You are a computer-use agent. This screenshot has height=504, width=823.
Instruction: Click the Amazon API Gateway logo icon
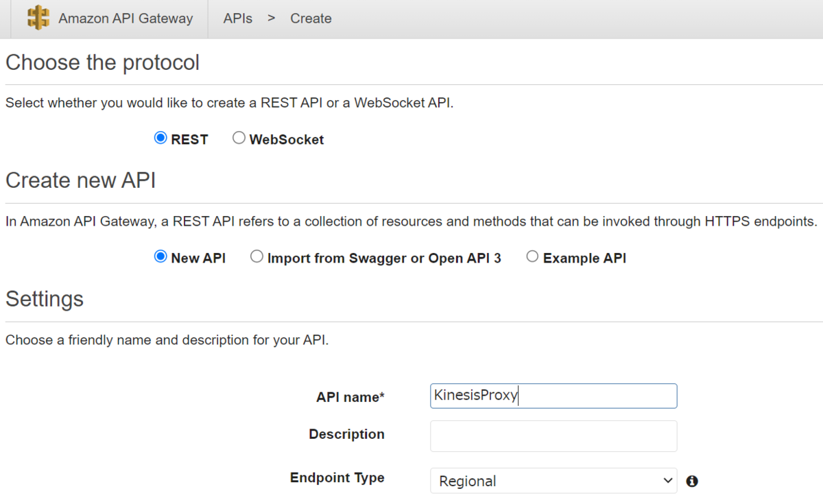click(38, 19)
